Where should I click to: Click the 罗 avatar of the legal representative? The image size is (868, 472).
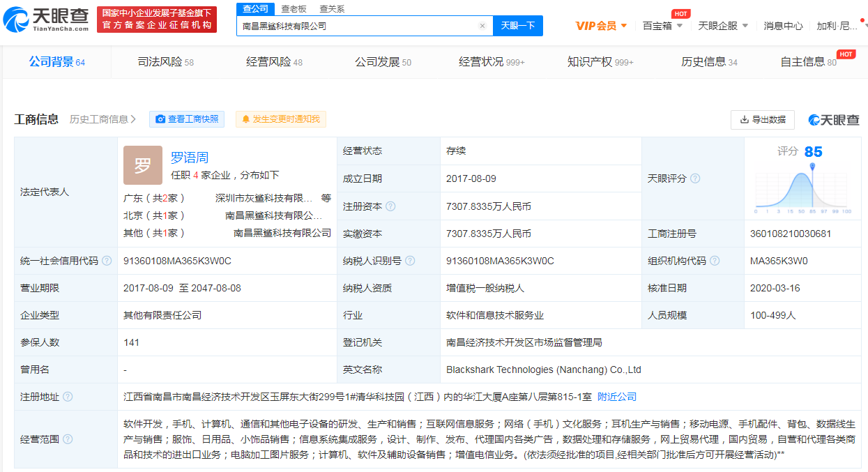coord(143,165)
